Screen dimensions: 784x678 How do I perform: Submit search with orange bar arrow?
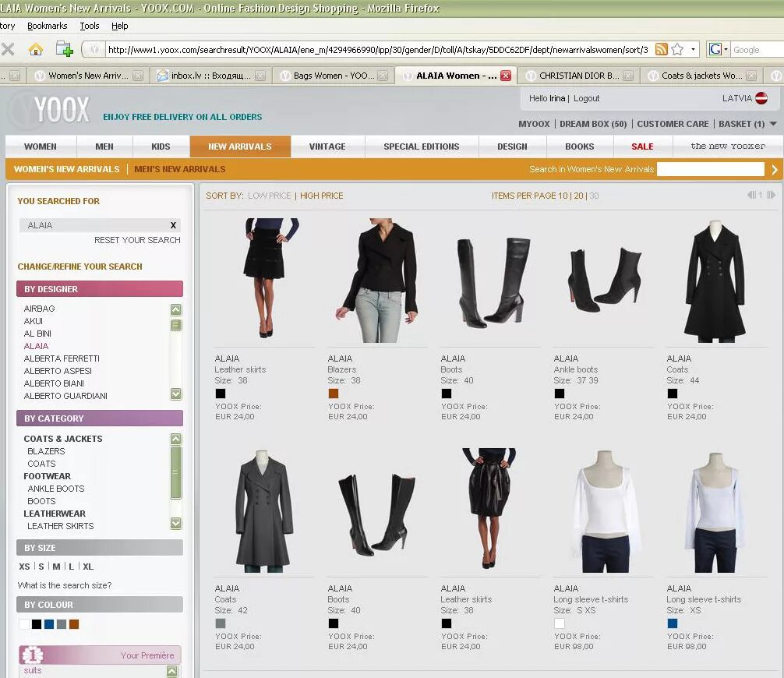coord(775,170)
